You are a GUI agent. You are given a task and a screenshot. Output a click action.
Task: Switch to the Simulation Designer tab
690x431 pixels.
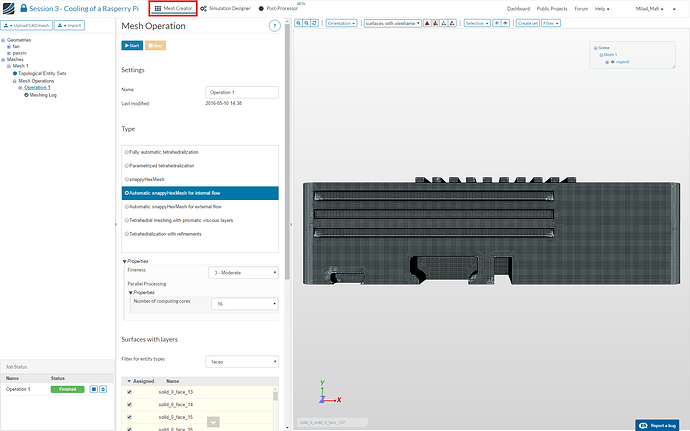pyautogui.click(x=226, y=8)
